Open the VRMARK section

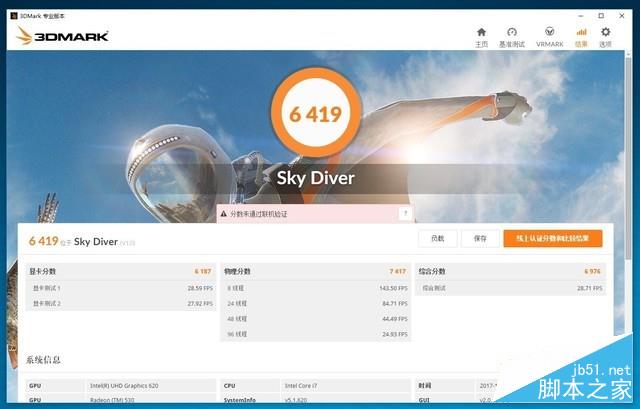[x=549, y=37]
